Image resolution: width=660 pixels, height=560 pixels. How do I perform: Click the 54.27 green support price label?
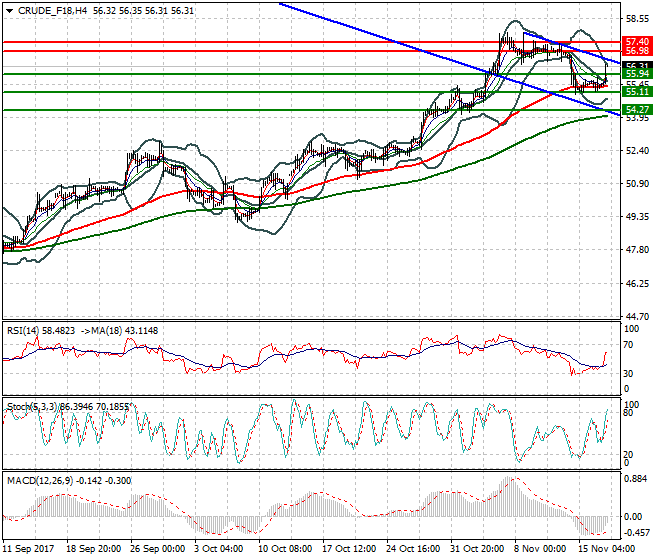[637, 109]
